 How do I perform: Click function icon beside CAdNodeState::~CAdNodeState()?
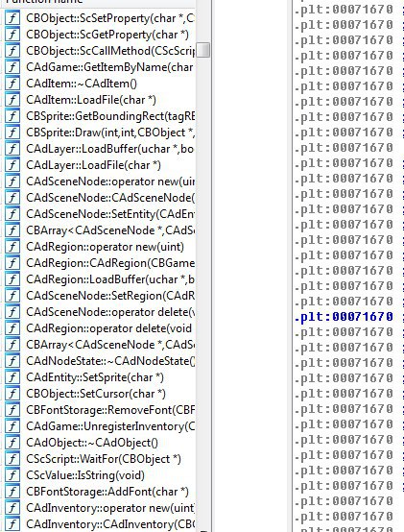[12, 361]
